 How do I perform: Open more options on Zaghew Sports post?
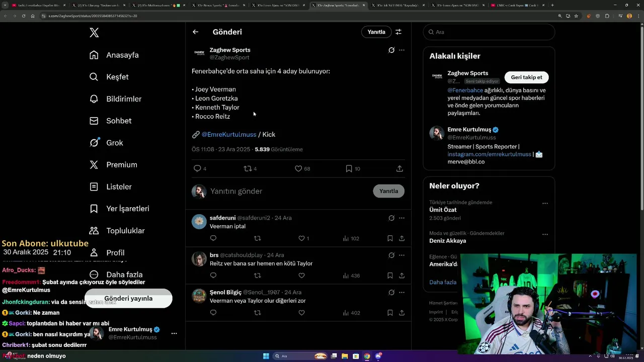pyautogui.click(x=401, y=50)
